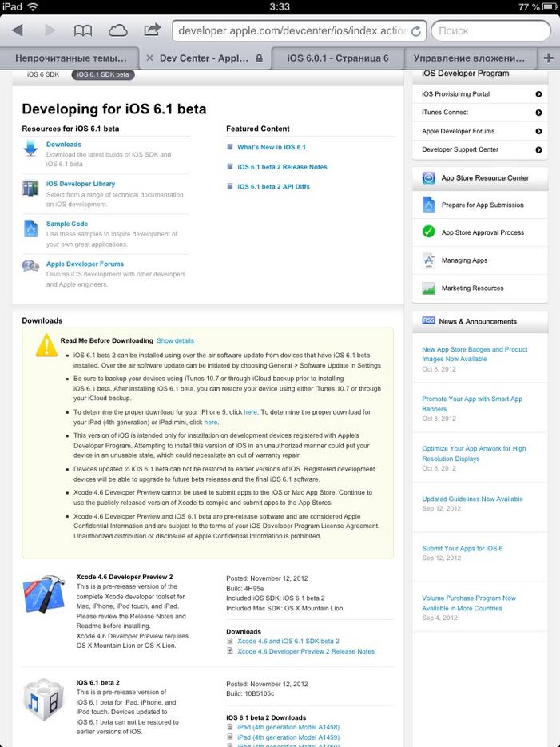This screenshot has width=560, height=747.
Task: Tap the Xcode hammer icon
Action: pyautogui.click(x=44, y=594)
